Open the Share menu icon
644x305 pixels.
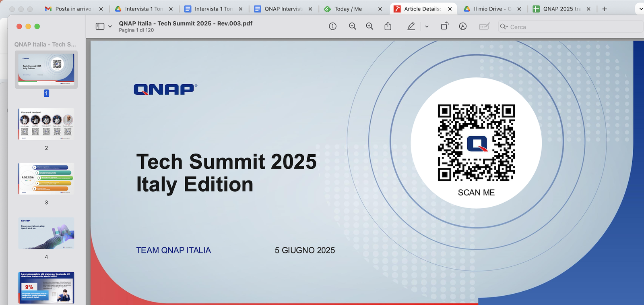(388, 26)
